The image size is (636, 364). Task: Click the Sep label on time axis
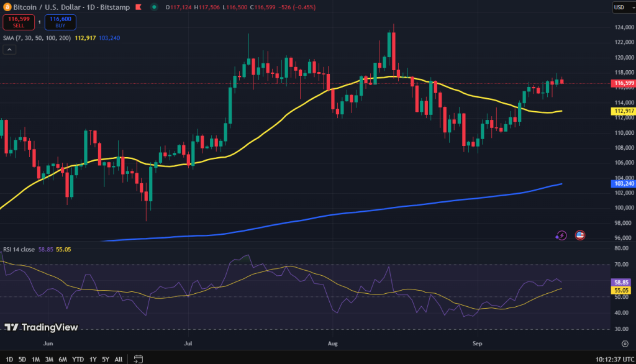478,344
